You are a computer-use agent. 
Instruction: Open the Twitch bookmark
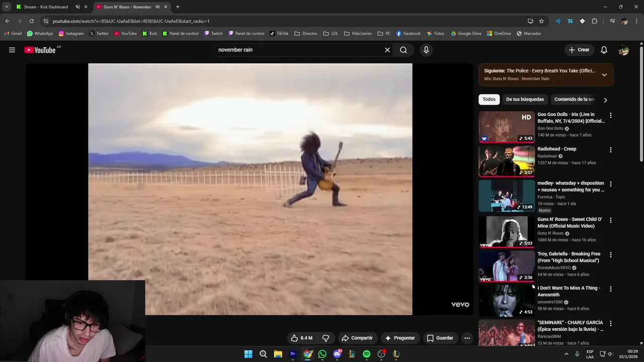pyautogui.click(x=213, y=34)
